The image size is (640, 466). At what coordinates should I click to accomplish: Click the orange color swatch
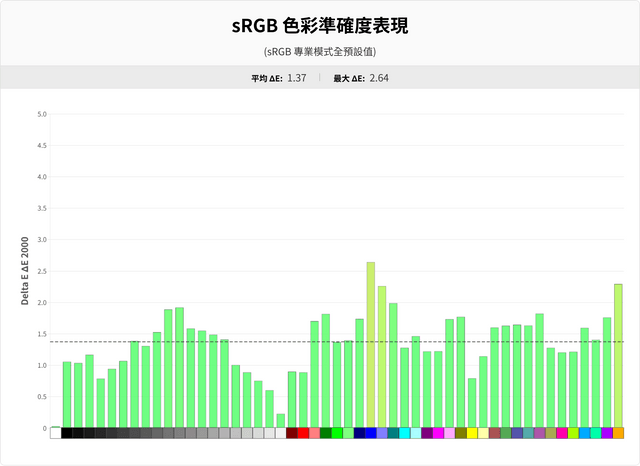[618, 433]
